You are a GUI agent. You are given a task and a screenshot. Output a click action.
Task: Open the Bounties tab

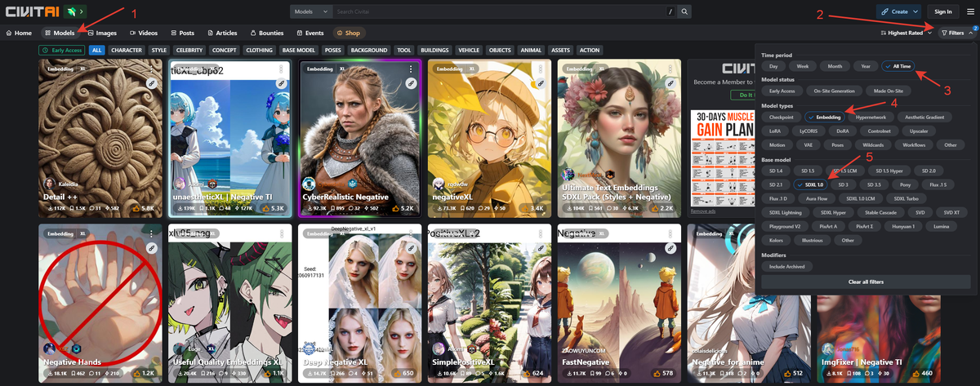[268, 33]
